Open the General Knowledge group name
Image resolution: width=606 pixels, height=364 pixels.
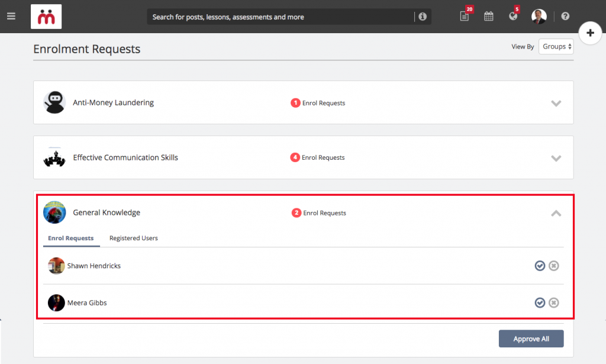point(107,212)
